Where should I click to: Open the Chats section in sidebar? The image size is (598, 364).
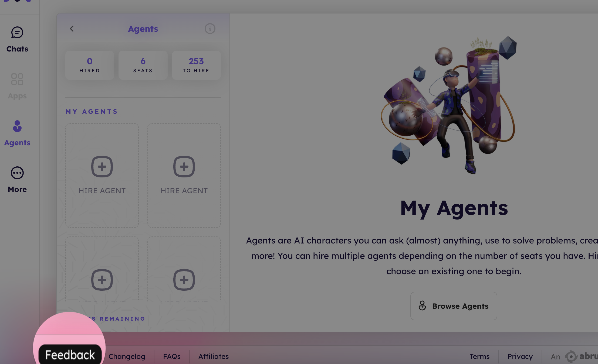click(x=17, y=39)
